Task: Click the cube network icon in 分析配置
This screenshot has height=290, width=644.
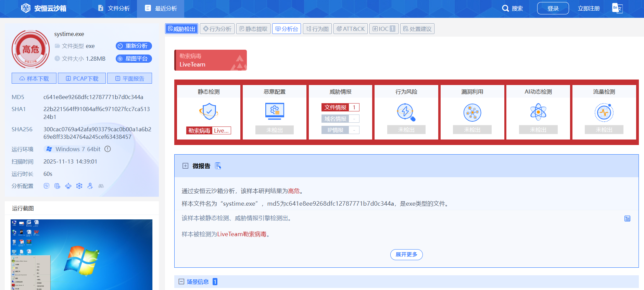Action: click(x=79, y=186)
